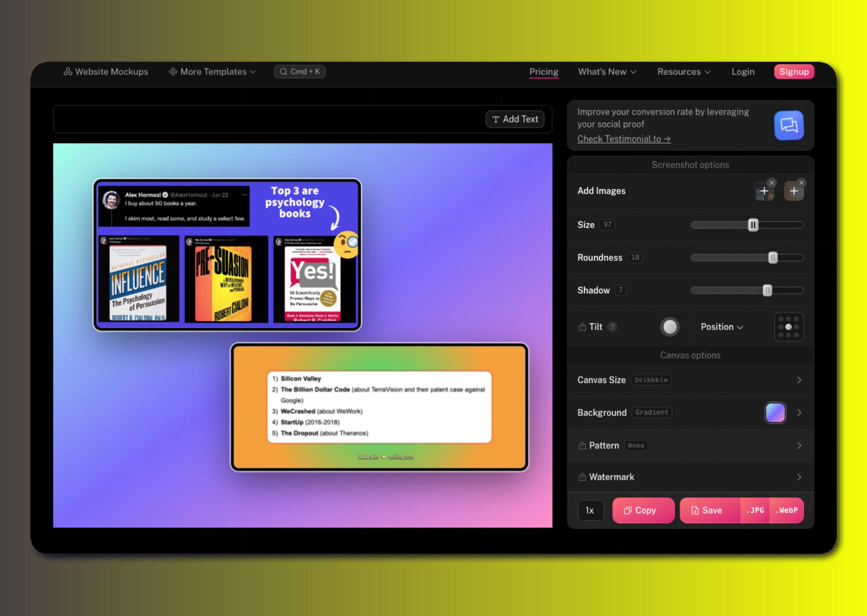Expand the More Templates menu

pos(212,72)
